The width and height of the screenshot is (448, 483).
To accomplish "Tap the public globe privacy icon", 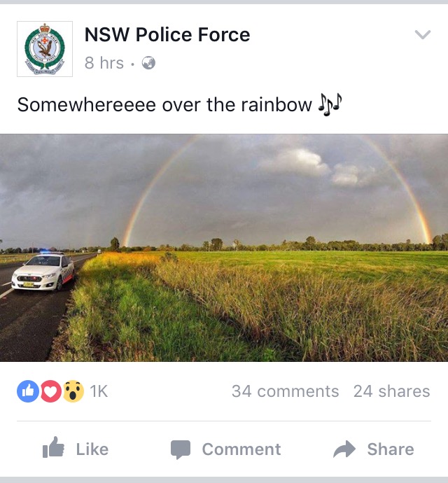I will (x=148, y=63).
